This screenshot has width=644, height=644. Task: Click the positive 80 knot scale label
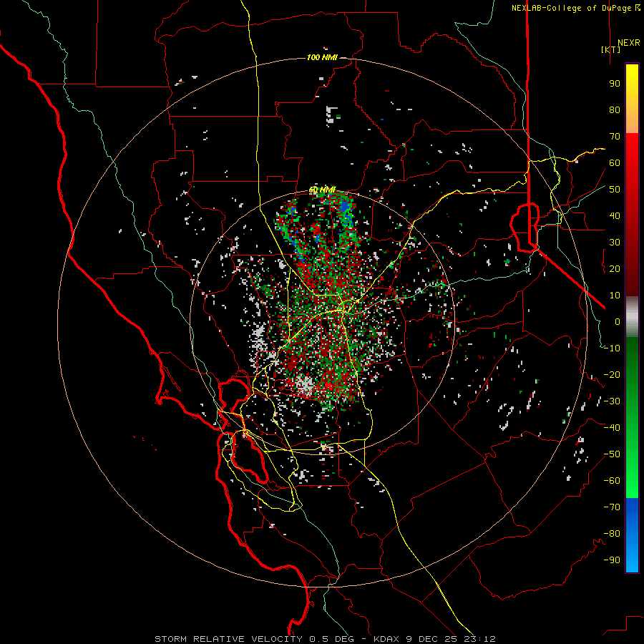tap(615, 109)
